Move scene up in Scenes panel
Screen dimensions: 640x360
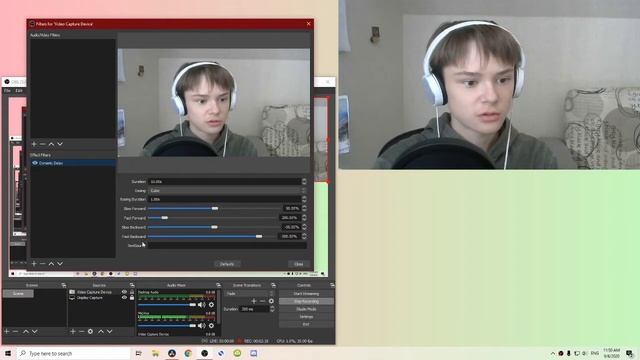pyautogui.click(x=26, y=331)
